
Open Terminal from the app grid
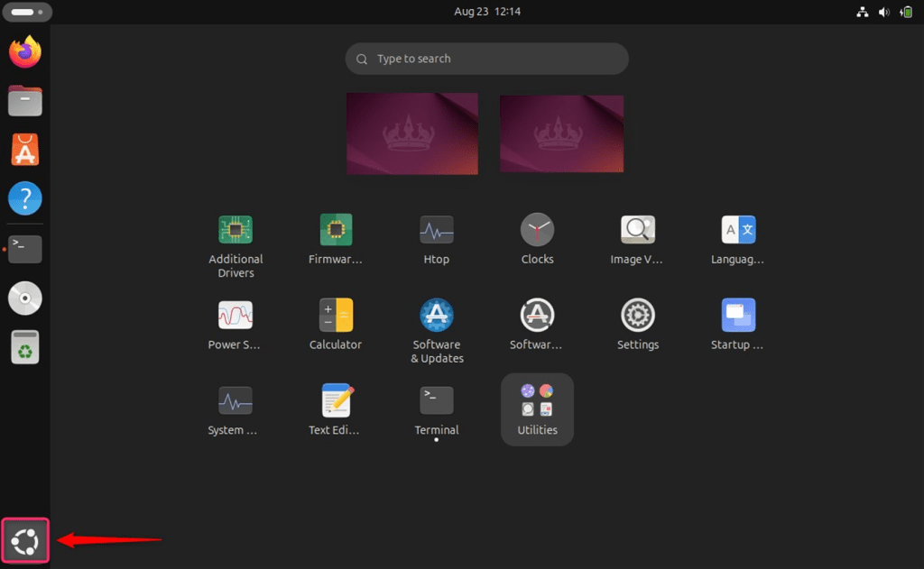click(437, 400)
